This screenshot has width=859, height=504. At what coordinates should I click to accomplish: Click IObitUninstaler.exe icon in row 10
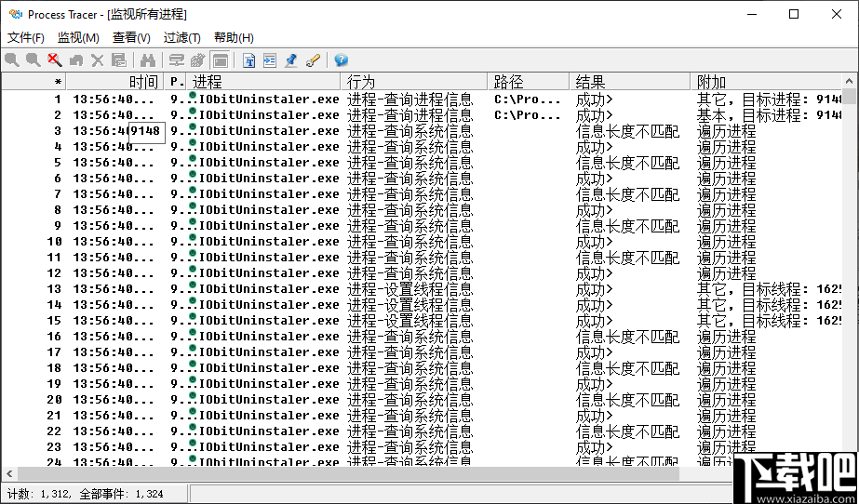click(x=193, y=239)
